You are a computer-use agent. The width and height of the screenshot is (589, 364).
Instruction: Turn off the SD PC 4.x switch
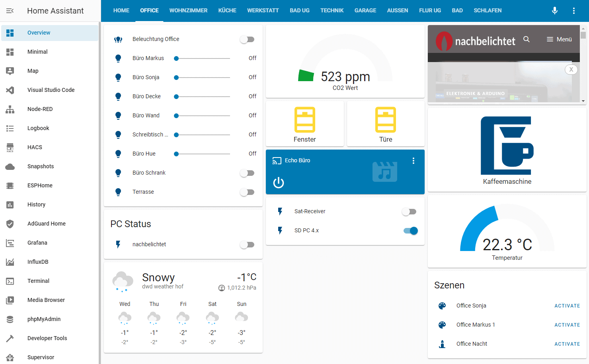tap(410, 231)
